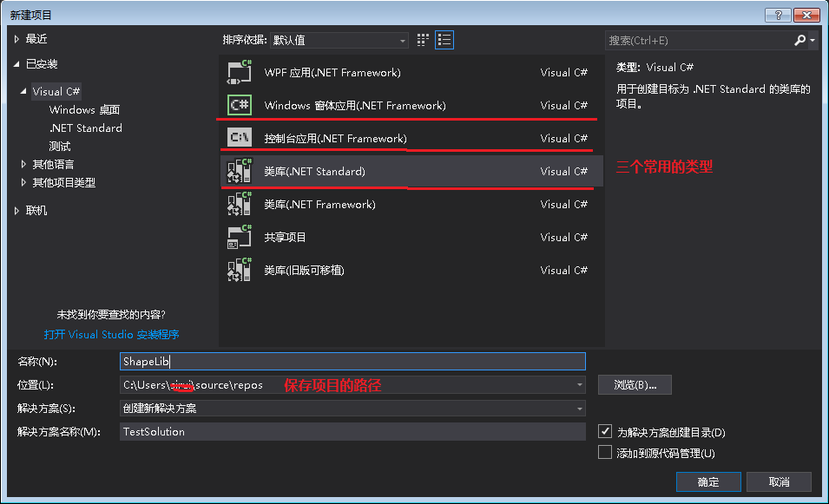Open the 位置 path dropdown arrow
This screenshot has height=504, width=829.
click(x=580, y=385)
